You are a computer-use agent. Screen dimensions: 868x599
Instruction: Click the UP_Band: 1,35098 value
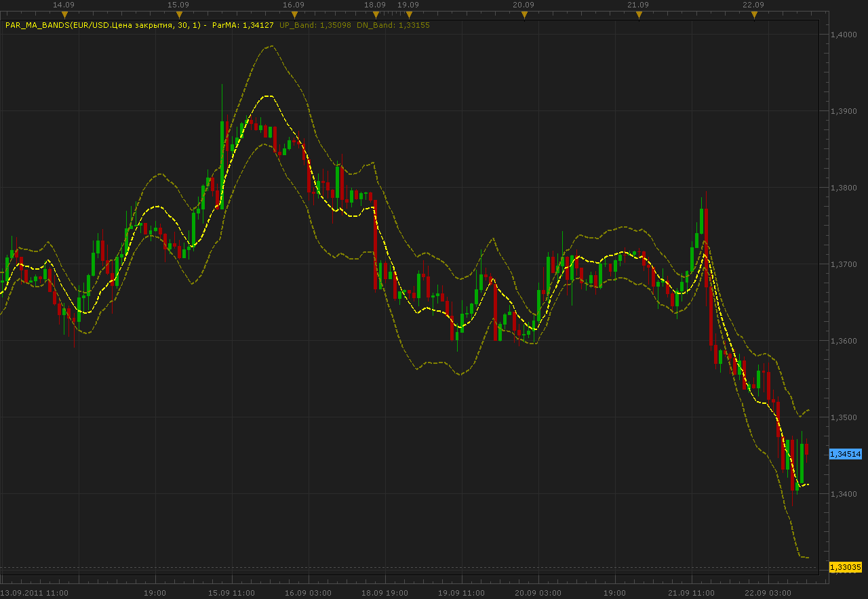coord(315,25)
